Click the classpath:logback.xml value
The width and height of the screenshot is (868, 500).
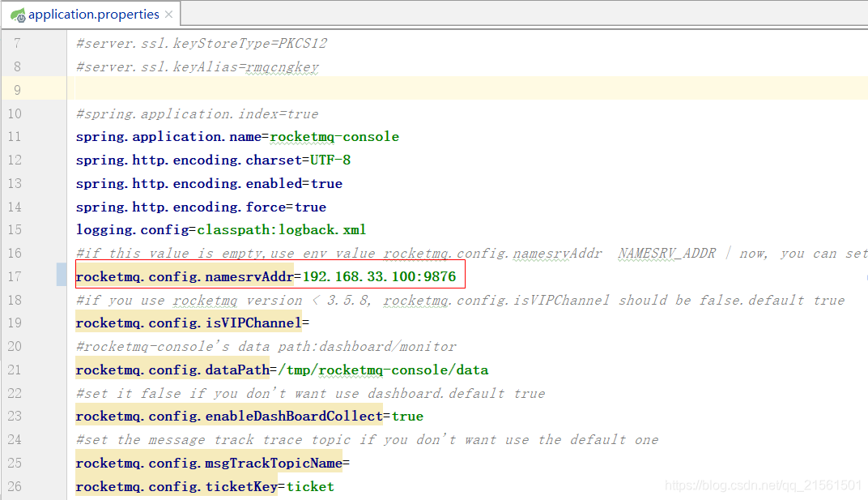281,229
